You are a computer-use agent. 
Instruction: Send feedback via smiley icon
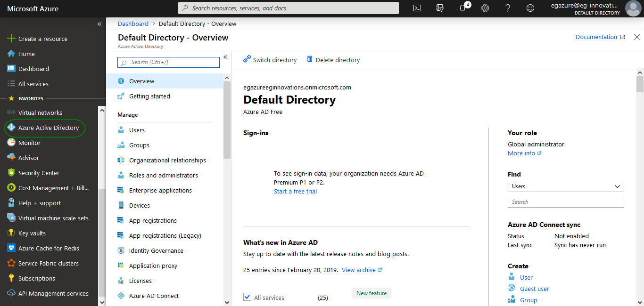click(x=530, y=8)
